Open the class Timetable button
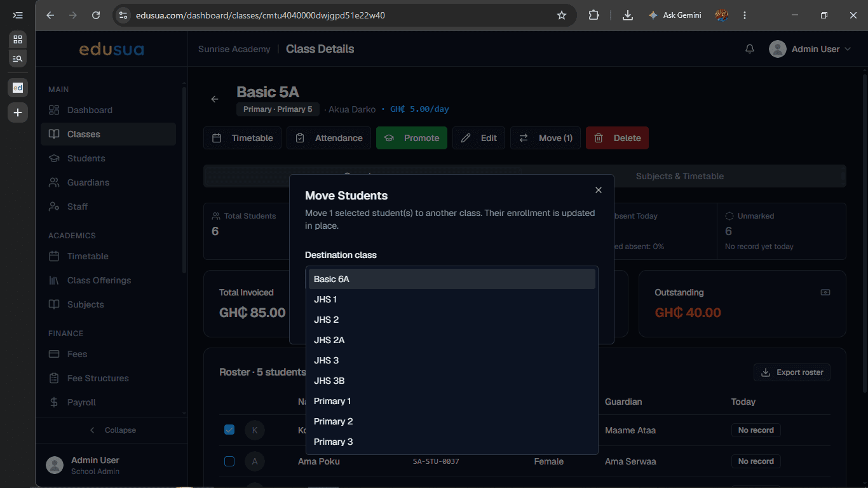868x488 pixels. click(x=242, y=138)
